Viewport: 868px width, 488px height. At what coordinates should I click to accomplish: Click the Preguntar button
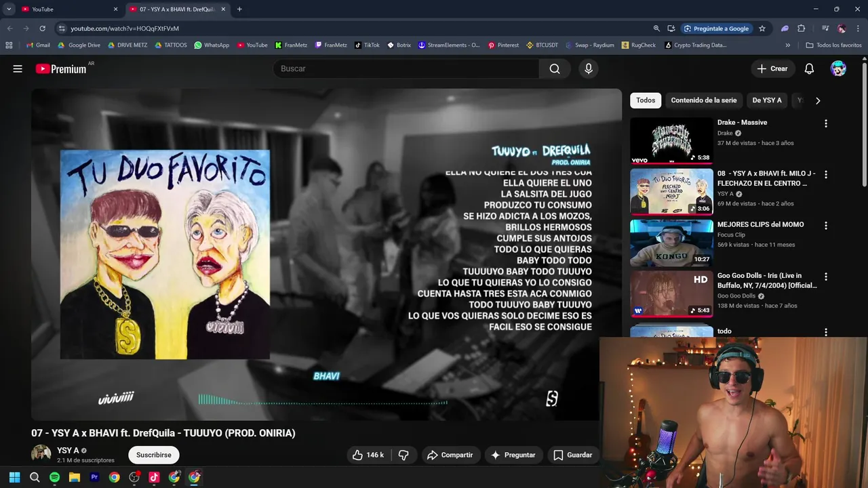513,455
